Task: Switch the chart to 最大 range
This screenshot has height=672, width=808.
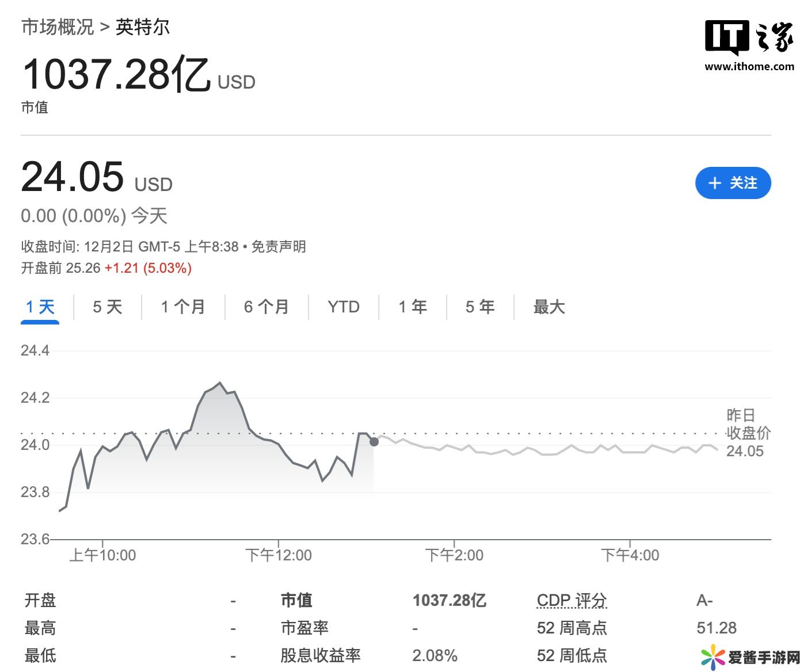Action: pos(549,307)
